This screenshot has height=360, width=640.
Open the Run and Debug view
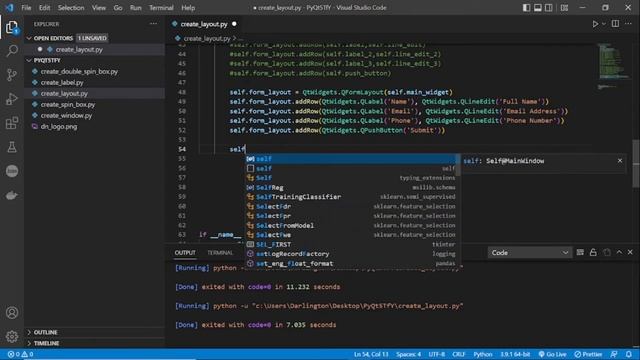coord(12,99)
